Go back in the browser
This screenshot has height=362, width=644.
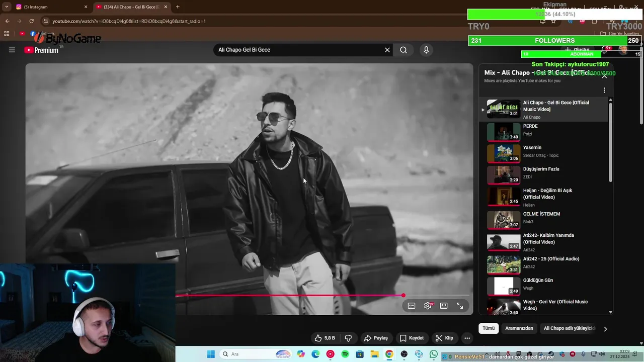click(x=7, y=21)
